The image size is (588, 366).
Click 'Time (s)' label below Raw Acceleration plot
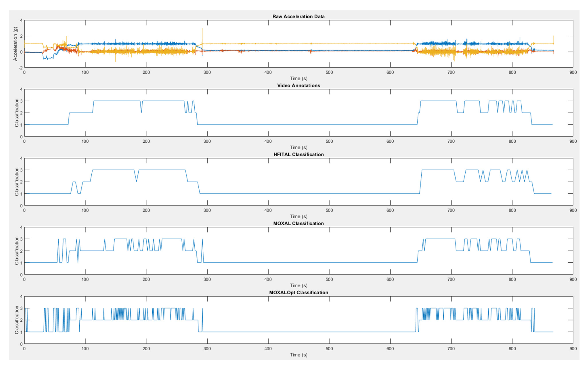coord(299,78)
